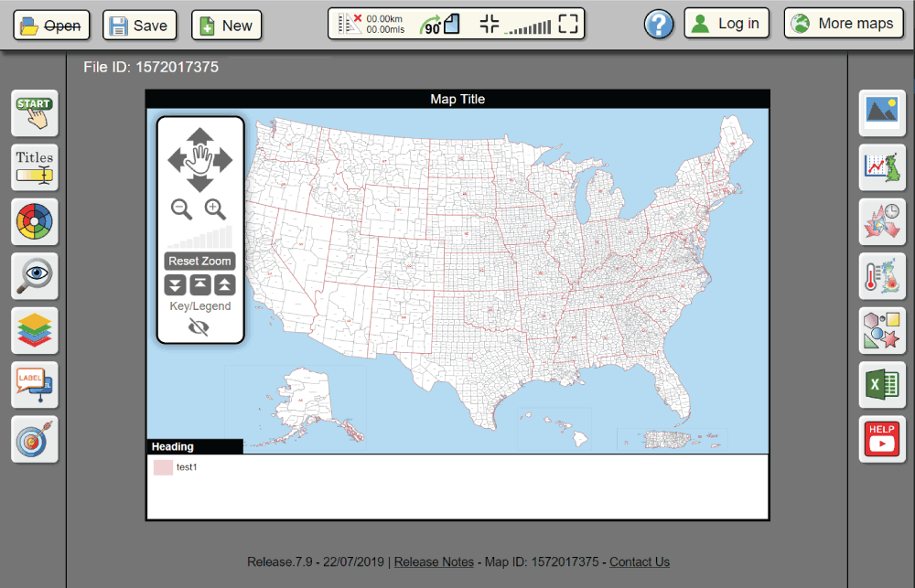
Task: Open the More maps menu
Action: tap(843, 23)
